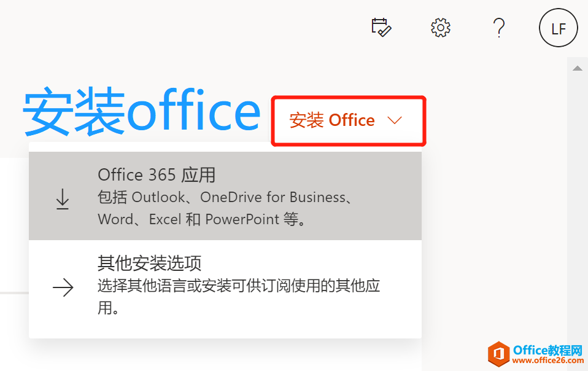The height and width of the screenshot is (371, 588).
Task: Click the help question mark icon
Action: coord(499,27)
